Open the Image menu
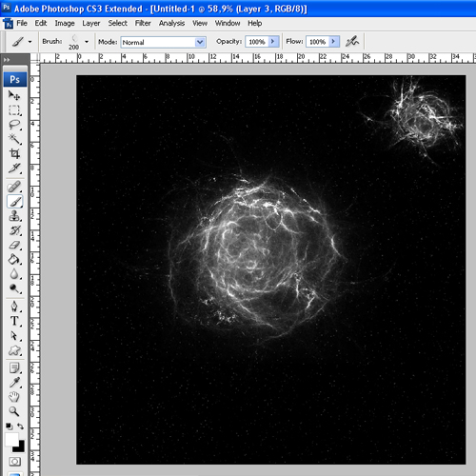This screenshot has height=476, width=476. [65, 23]
